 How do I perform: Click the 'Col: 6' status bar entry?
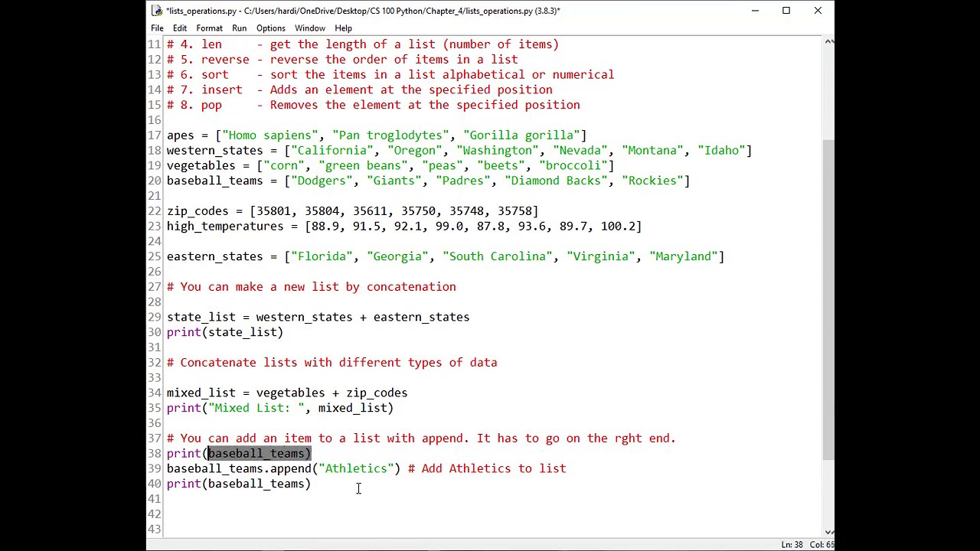click(x=822, y=545)
